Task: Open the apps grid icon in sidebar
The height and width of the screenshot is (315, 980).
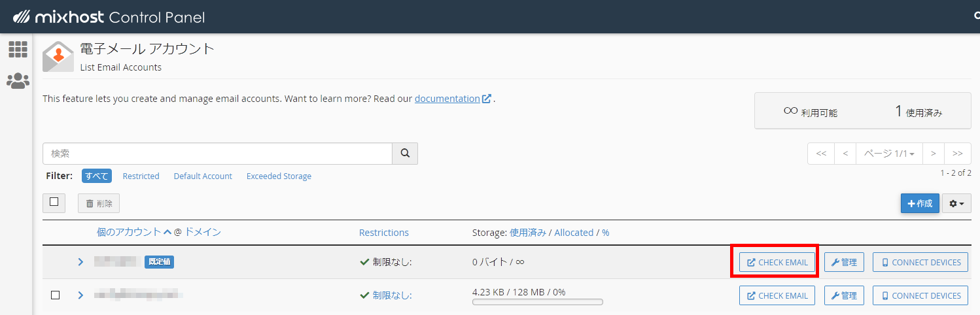Action: [x=18, y=49]
